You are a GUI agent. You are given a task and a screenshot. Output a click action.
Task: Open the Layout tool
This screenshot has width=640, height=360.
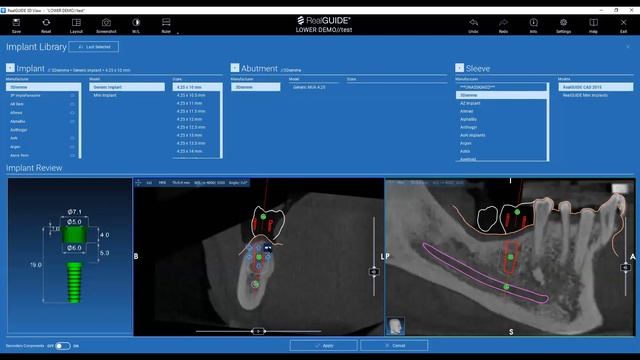pos(76,22)
